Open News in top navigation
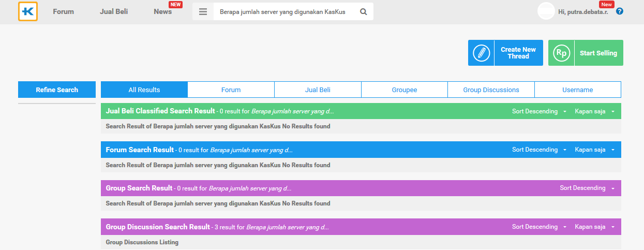The width and height of the screenshot is (644, 250). (x=162, y=11)
